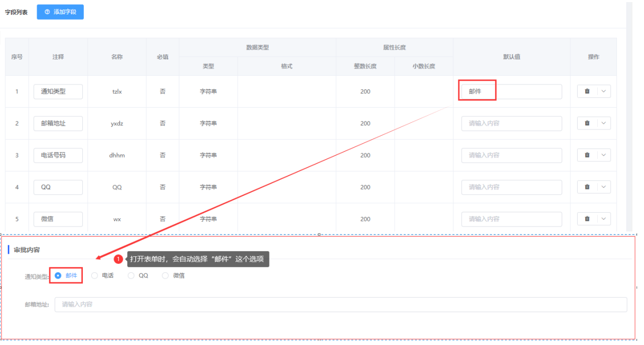
Task: Click the 名称 column header
Action: (117, 57)
